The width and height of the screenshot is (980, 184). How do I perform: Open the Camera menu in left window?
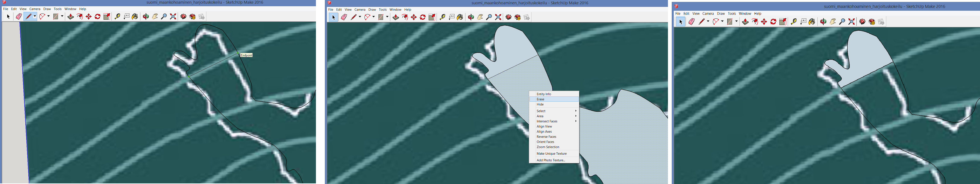[35, 9]
